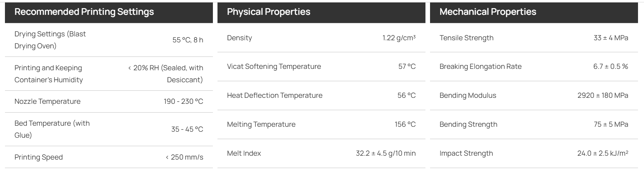Select the Vicat Softening Temperature label
This screenshot has height=173, width=644.
274,66
